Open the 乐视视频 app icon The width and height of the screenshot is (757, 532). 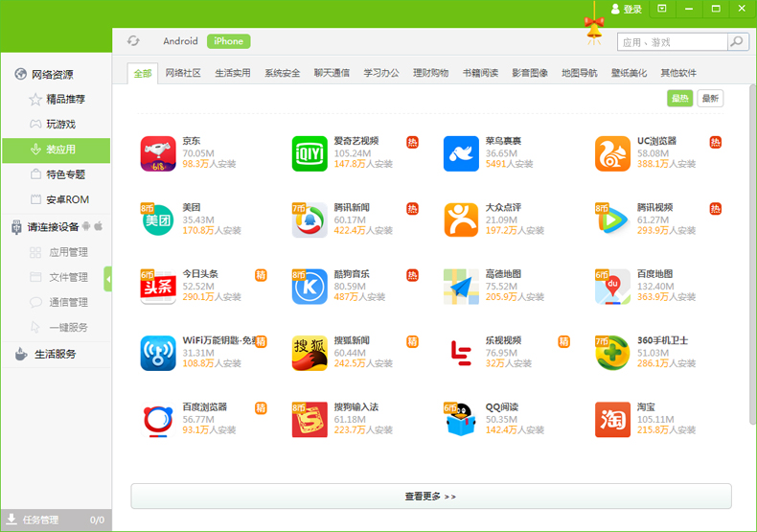click(x=461, y=354)
